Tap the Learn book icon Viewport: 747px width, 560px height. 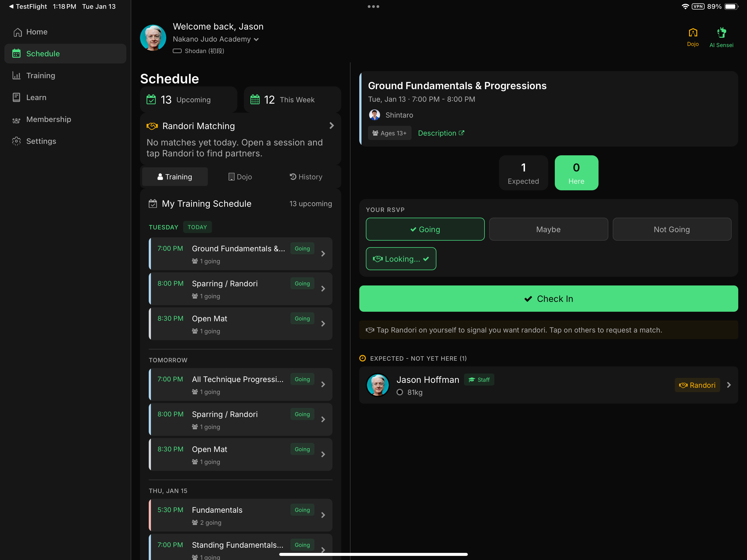tap(17, 97)
